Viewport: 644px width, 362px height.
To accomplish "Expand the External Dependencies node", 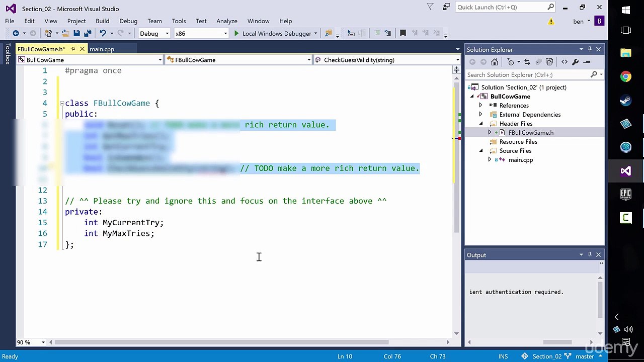I will click(x=480, y=115).
